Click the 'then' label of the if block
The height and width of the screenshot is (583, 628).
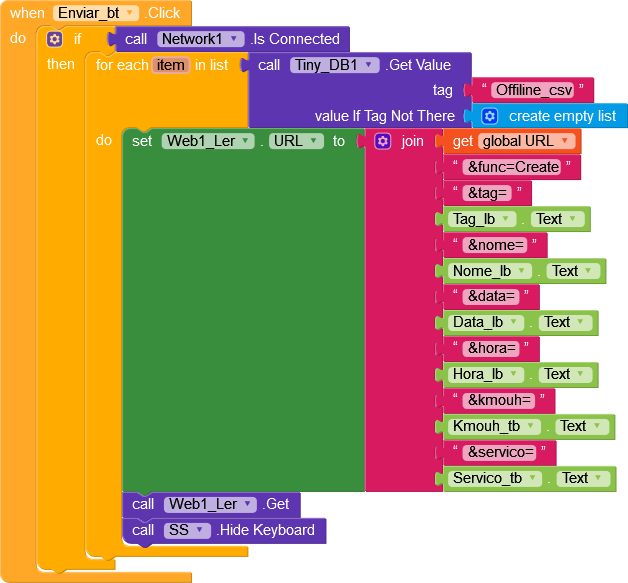(x=60, y=64)
